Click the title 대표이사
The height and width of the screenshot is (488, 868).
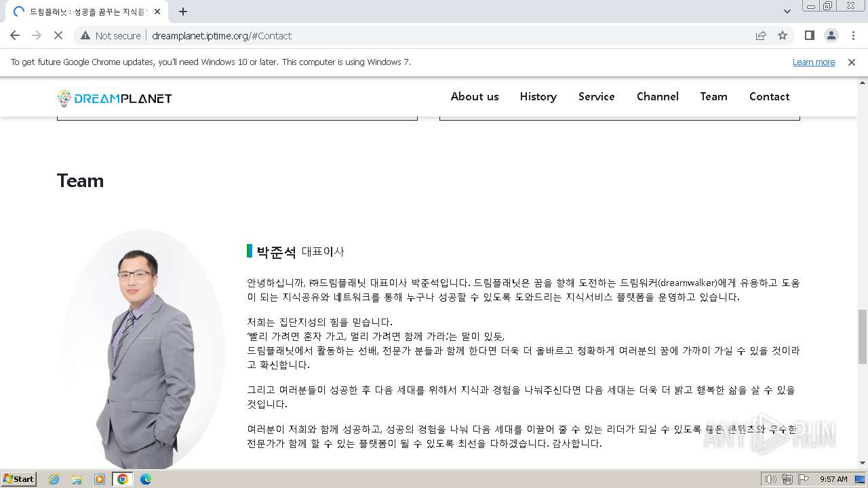pyautogui.click(x=323, y=252)
